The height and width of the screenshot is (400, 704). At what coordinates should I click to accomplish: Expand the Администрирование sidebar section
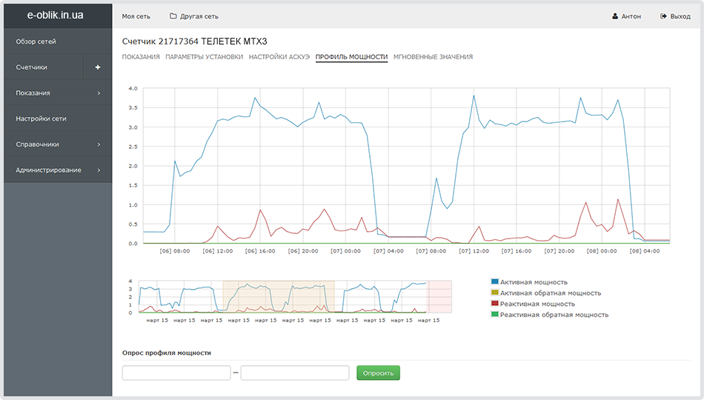click(x=98, y=170)
